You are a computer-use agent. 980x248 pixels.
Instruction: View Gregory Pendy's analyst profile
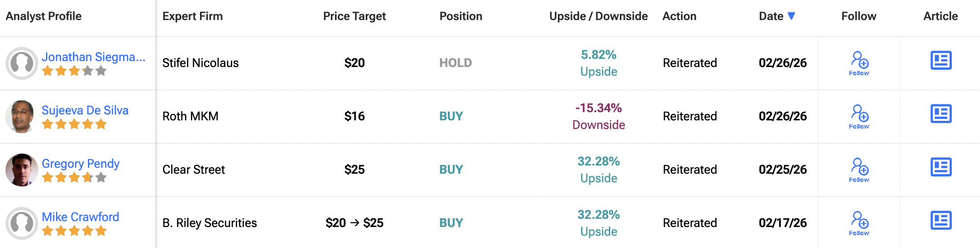click(x=81, y=164)
